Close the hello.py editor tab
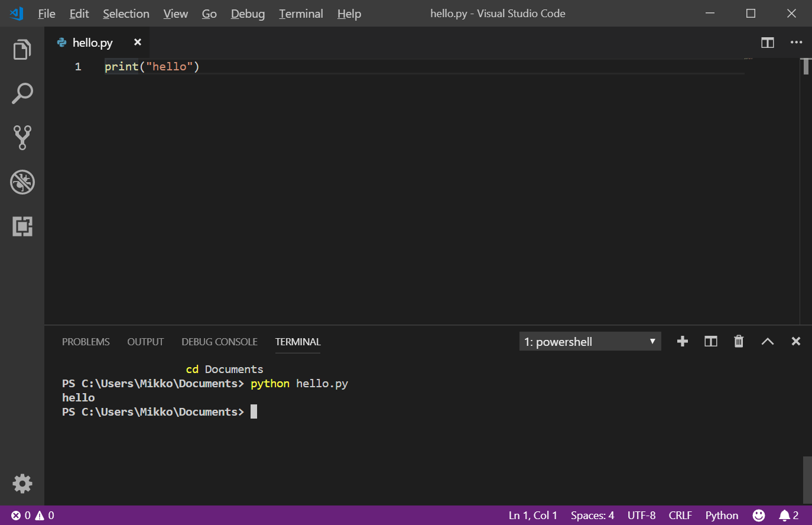 coord(138,42)
